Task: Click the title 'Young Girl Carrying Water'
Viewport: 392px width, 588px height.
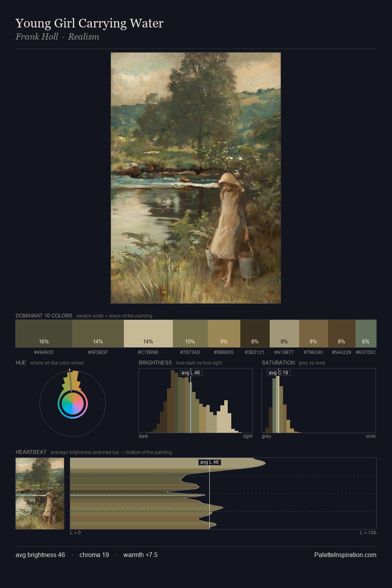Action: (89, 23)
